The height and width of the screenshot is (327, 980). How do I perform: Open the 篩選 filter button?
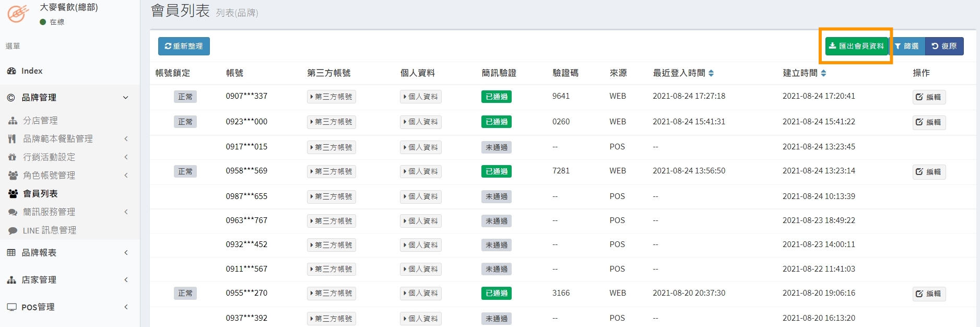[x=907, y=46]
